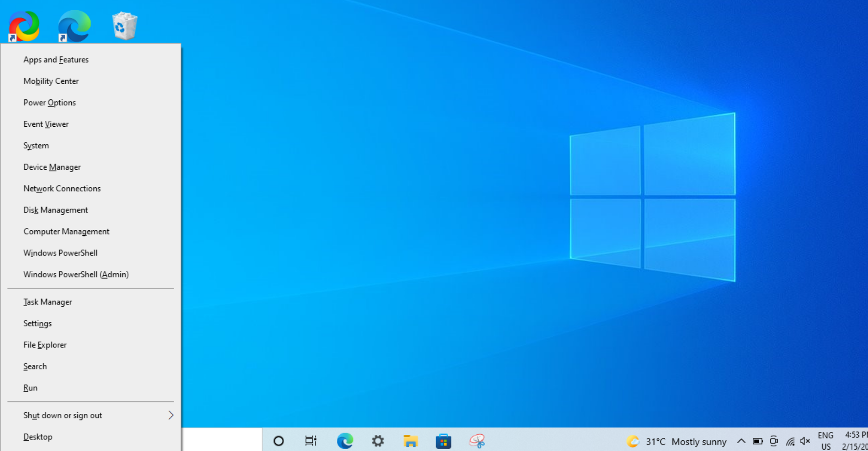This screenshot has height=451, width=868.
Task: Unmute the system volume
Action: 806,441
